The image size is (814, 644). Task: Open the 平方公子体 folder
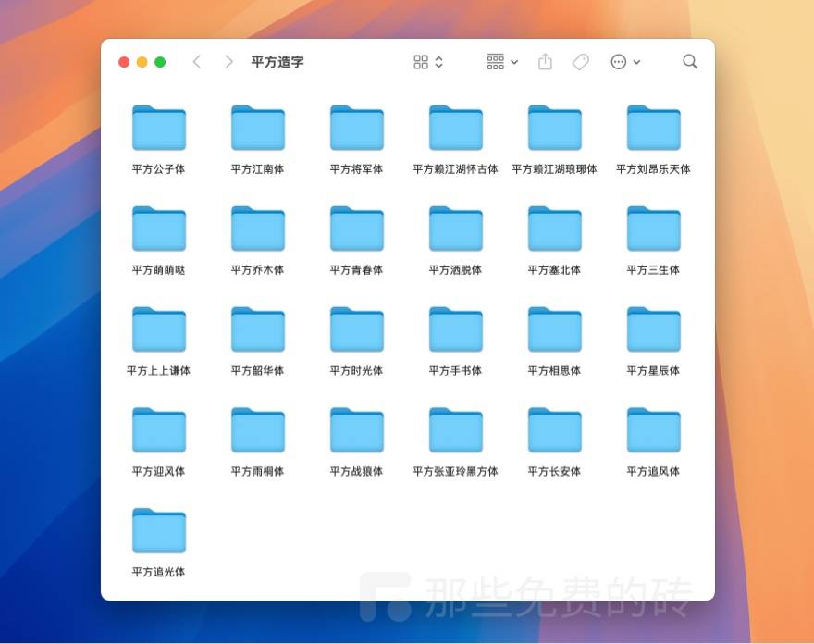159,128
